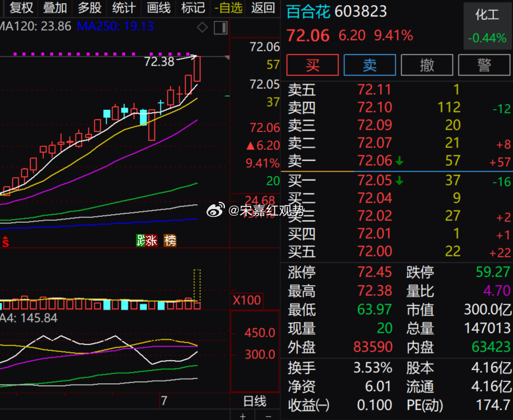Screen dimensions: 513x420
Task: Select the 卖五 price 72.11 row
Action: (397, 89)
